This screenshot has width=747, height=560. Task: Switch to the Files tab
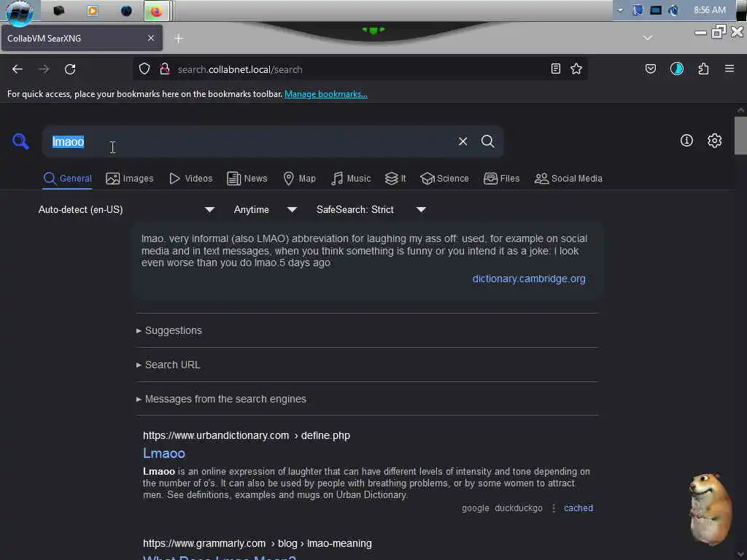point(501,179)
